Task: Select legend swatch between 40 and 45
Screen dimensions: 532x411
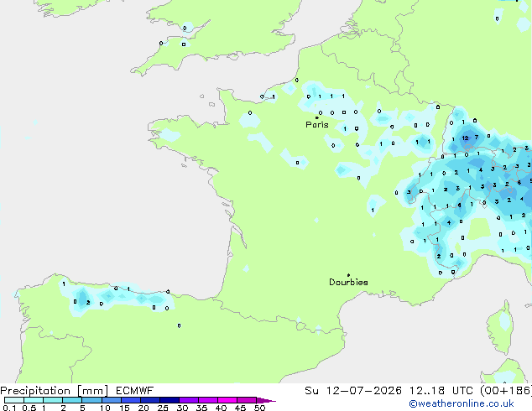Action: (x=227, y=400)
